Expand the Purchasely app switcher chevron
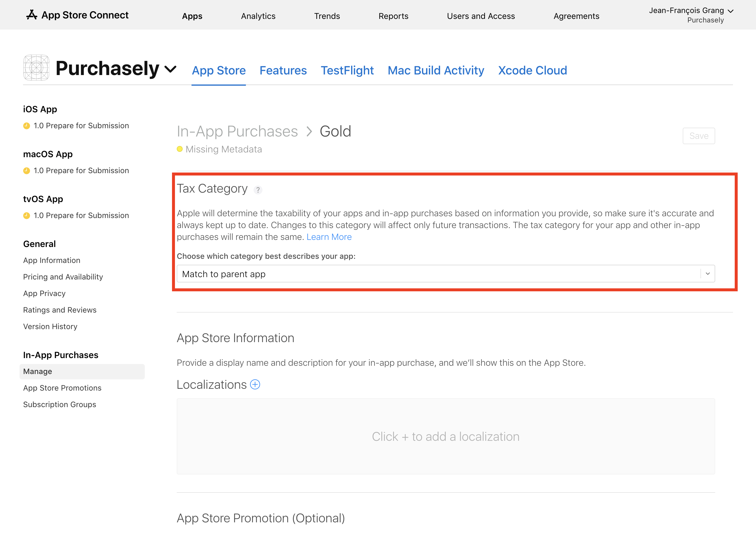Viewport: 756px width, 538px height. pos(170,69)
